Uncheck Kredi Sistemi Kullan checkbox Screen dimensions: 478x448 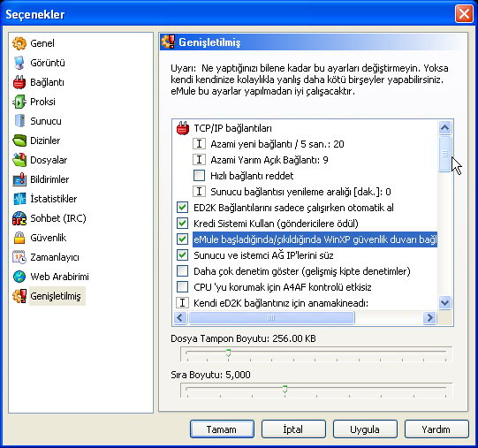coord(182,224)
